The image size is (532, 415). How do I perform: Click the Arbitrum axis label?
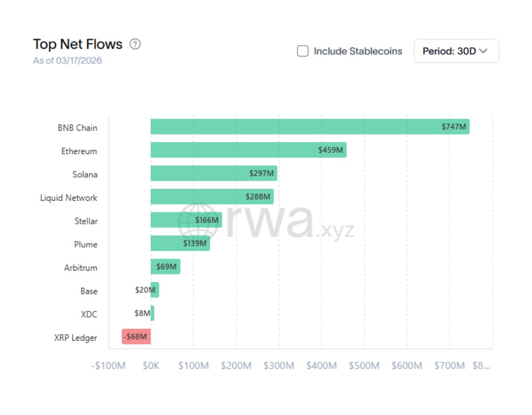tap(81, 268)
